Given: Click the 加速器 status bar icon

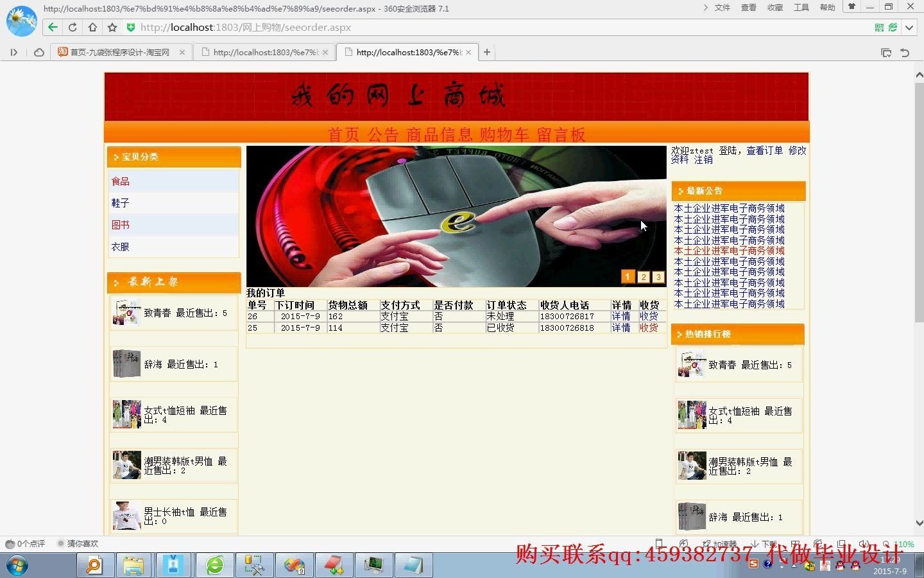Looking at the screenshot, I should (x=719, y=544).
